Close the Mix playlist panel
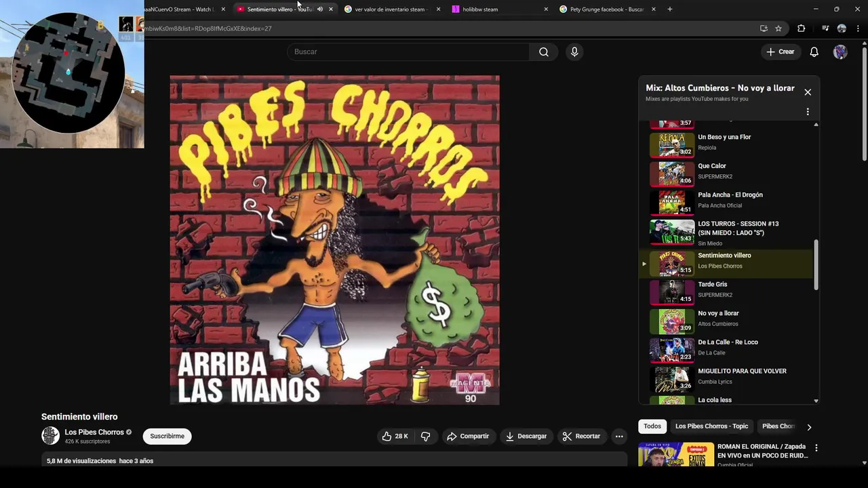The height and width of the screenshot is (488, 868). click(808, 92)
